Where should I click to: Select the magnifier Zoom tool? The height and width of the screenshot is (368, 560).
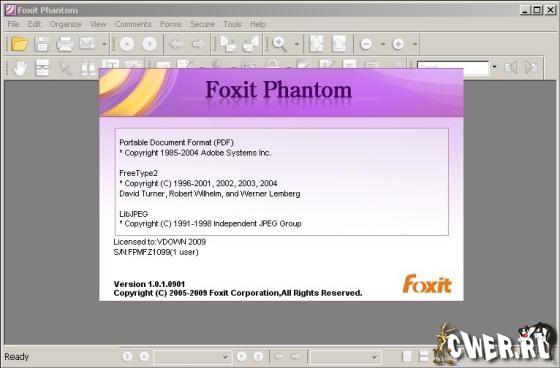tap(279, 44)
